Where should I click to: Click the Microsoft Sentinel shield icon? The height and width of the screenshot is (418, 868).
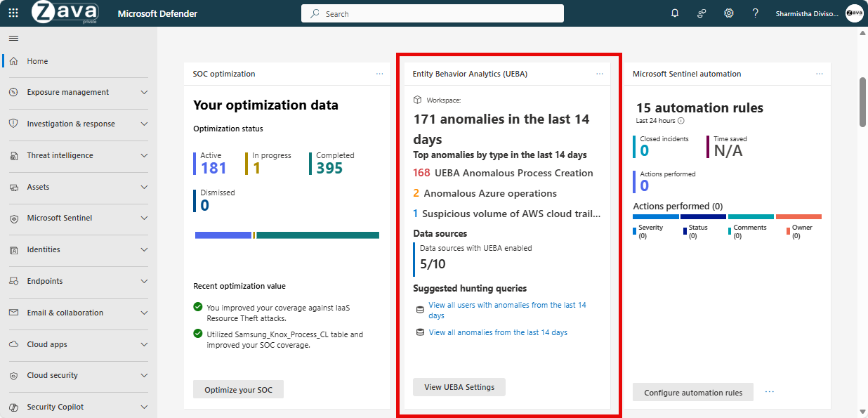click(13, 218)
